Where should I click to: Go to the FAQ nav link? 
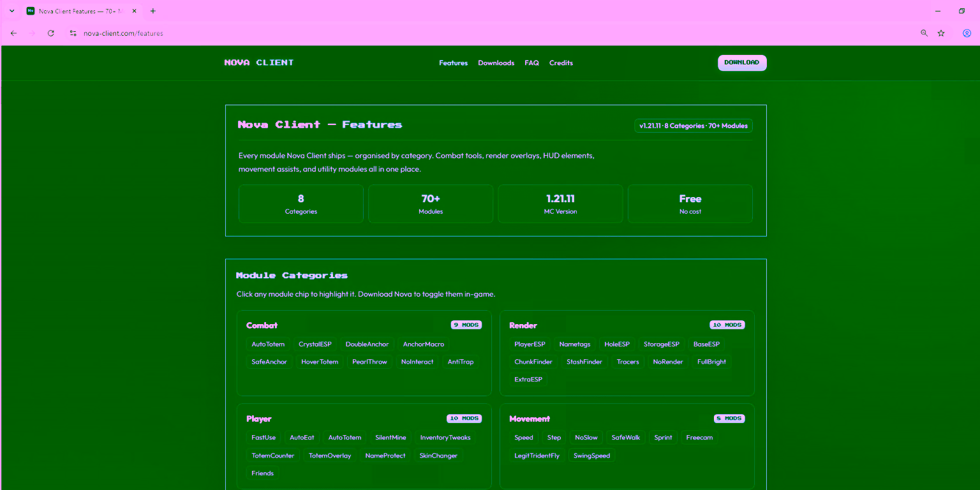coord(532,63)
